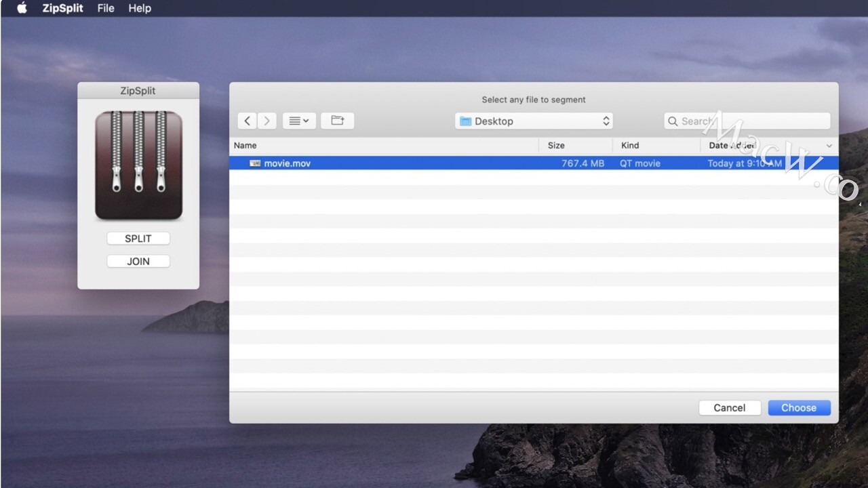868x488 pixels.
Task: Click the JOIN button in ZipSplit window
Action: (x=138, y=262)
